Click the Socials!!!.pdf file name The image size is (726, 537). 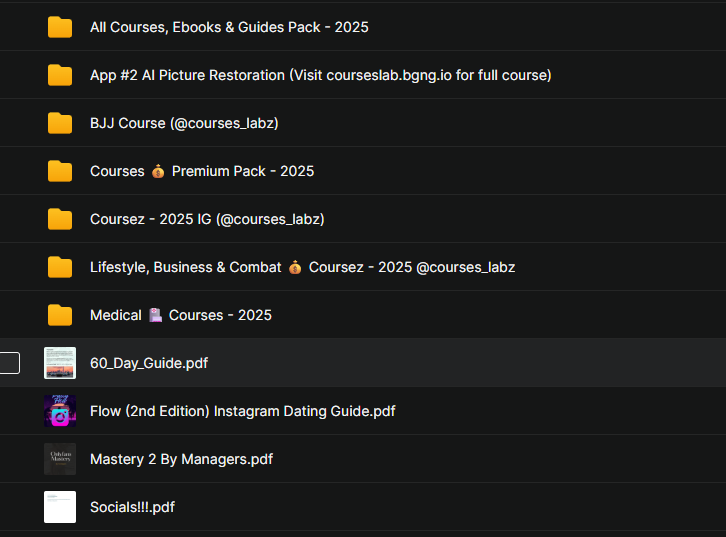132,507
